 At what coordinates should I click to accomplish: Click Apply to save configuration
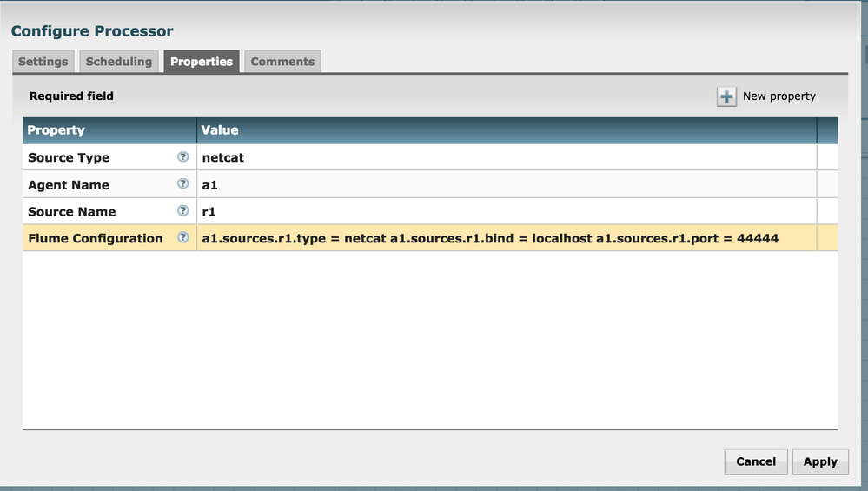pyautogui.click(x=819, y=461)
